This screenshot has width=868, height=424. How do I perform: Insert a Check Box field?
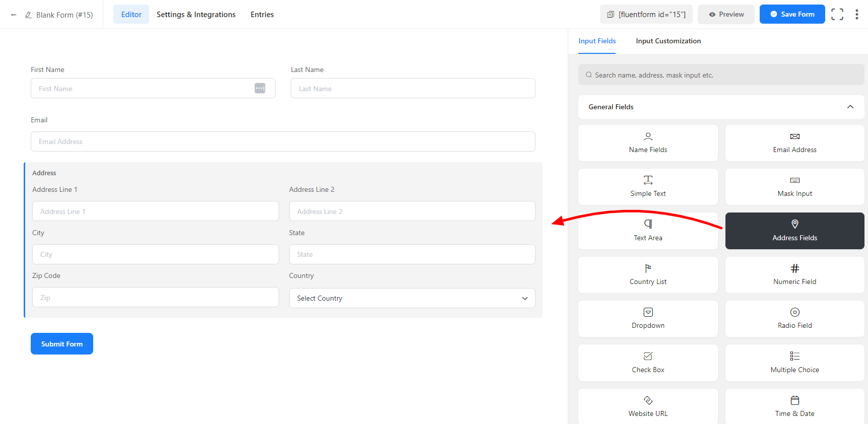647,363
